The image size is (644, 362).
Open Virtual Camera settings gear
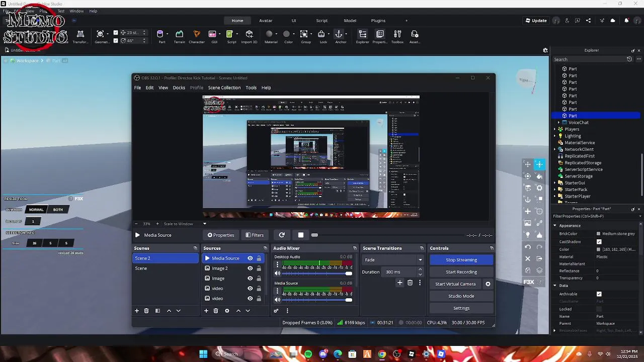pos(488,284)
